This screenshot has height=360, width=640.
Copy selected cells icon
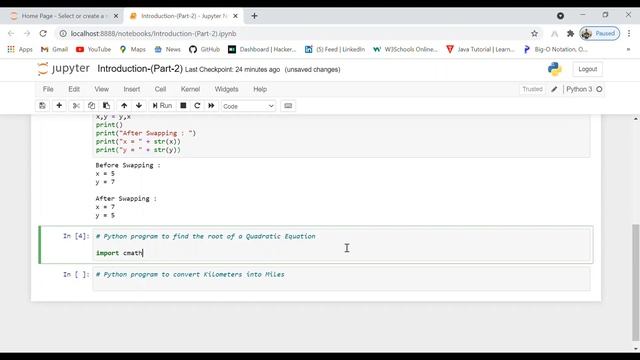(x=91, y=106)
